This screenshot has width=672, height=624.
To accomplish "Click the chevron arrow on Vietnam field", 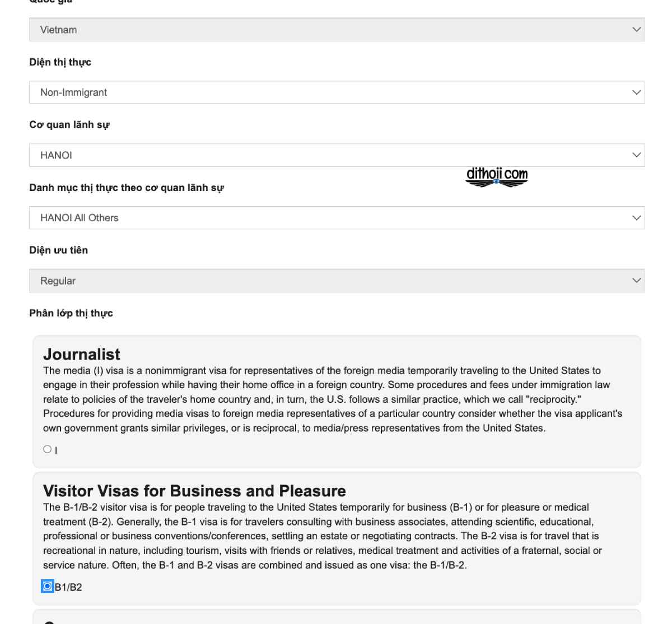I will click(636, 30).
